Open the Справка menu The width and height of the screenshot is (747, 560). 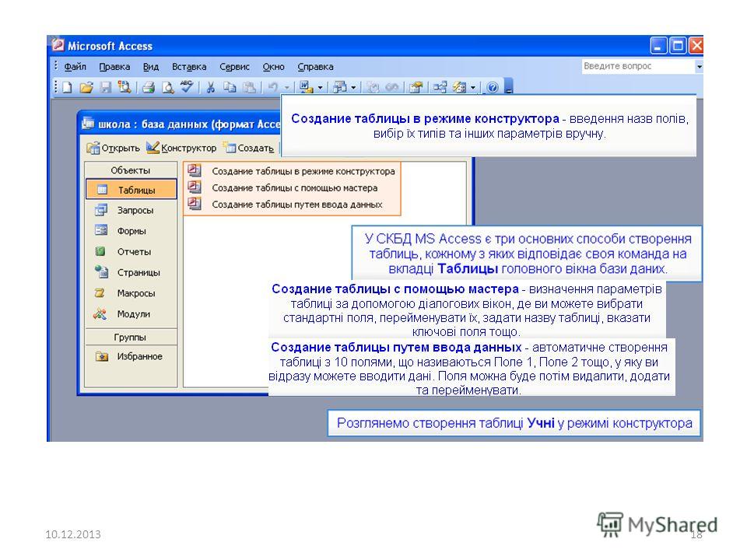pos(315,67)
